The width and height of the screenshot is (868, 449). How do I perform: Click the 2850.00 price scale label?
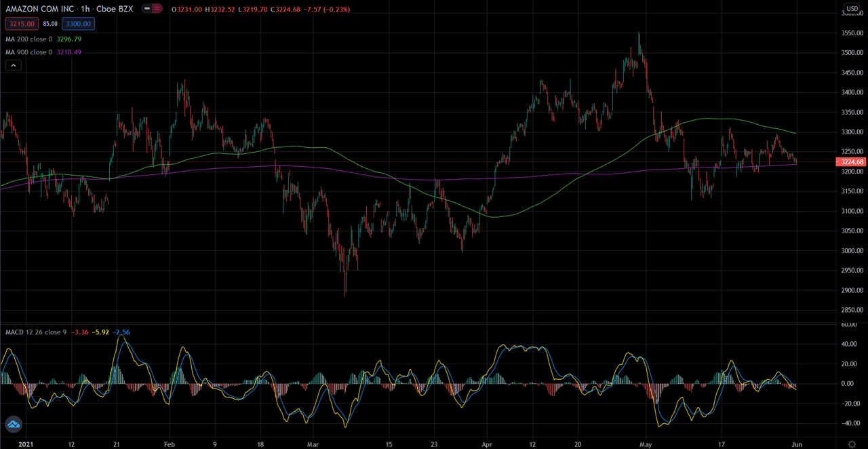pos(852,311)
